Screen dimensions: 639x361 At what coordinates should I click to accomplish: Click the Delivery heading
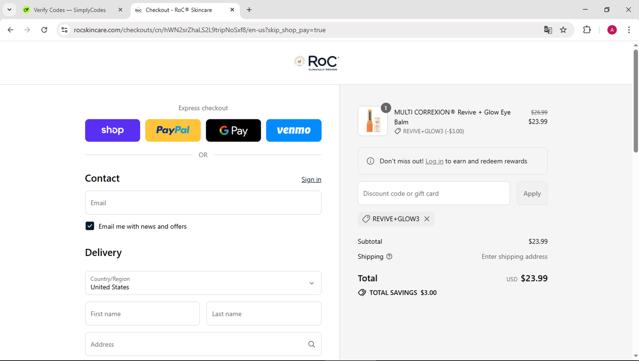(103, 253)
